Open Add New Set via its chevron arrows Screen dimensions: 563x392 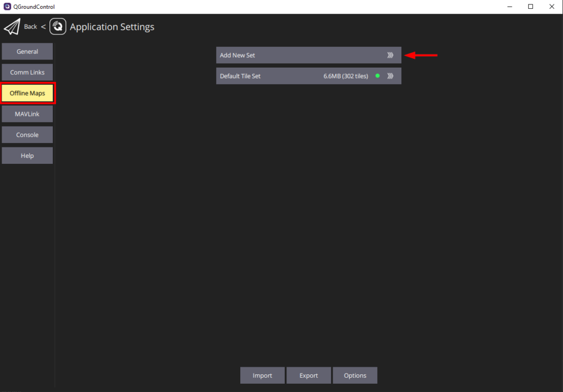(x=390, y=55)
